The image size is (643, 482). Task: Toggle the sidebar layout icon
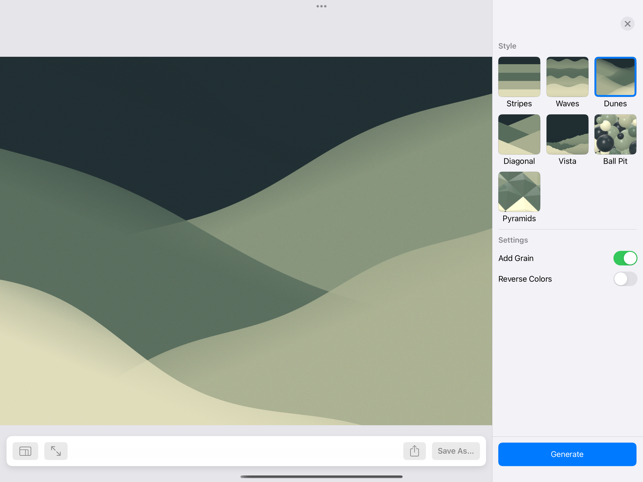tap(25, 451)
